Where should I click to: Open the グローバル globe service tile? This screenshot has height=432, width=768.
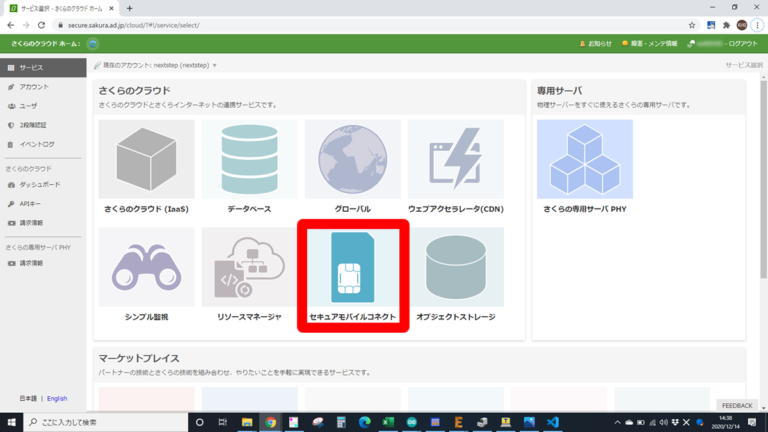point(353,167)
